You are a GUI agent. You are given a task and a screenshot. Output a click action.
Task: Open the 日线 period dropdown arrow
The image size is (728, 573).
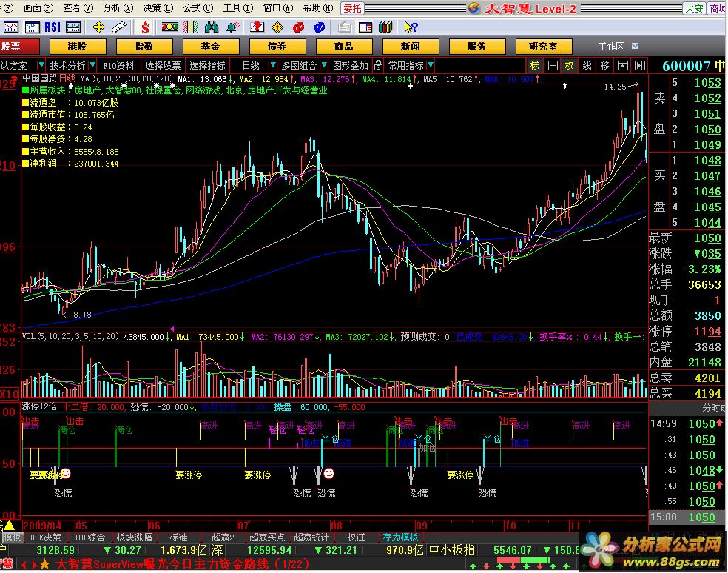273,65
